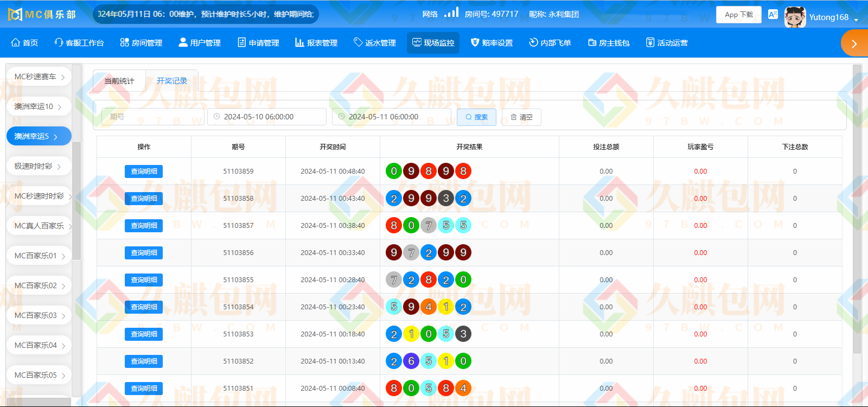Click the MC俱乐部 logo icon
This screenshot has width=868, height=407.
click(15, 15)
